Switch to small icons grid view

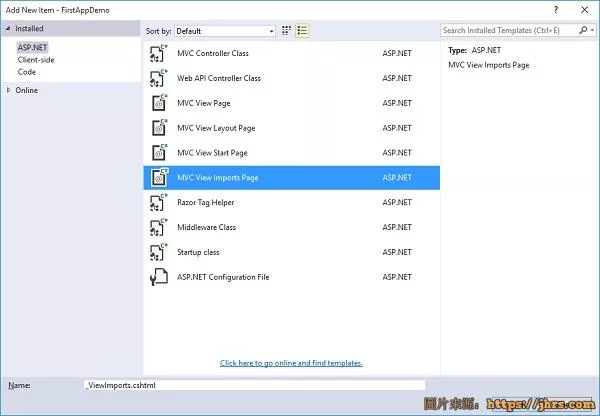[x=286, y=31]
